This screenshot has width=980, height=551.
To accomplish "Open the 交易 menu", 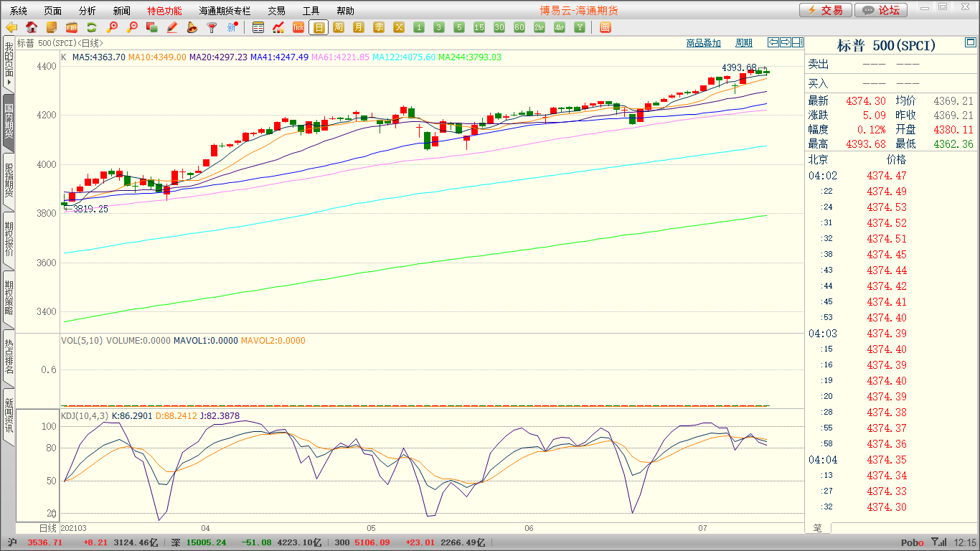I will (276, 11).
